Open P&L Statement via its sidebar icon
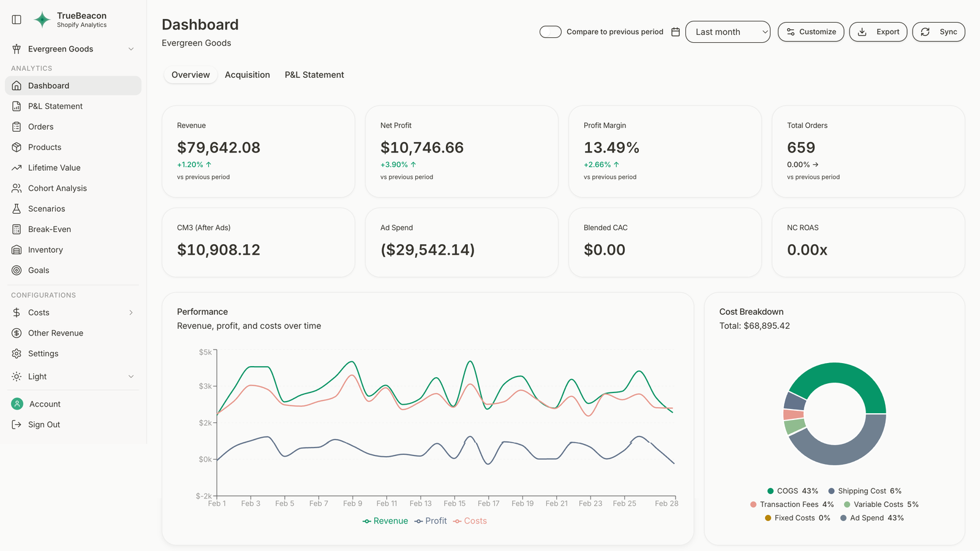Screen dimensions: 980x551 point(17,106)
